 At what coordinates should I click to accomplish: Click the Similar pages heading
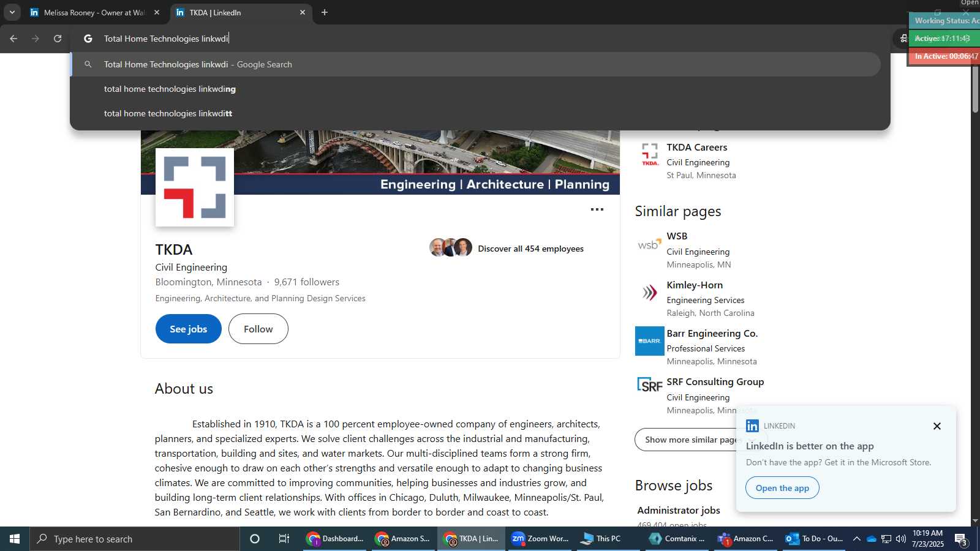(678, 211)
